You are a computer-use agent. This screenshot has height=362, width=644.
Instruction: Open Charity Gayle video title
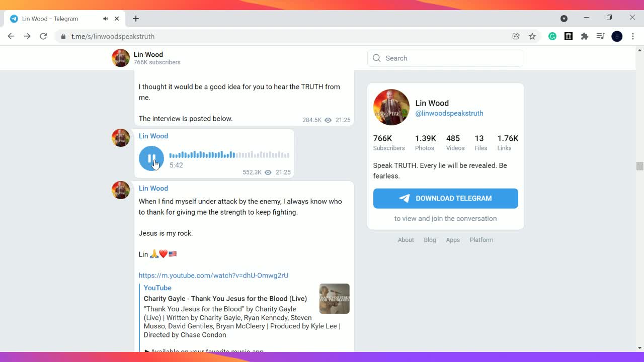pos(225,299)
